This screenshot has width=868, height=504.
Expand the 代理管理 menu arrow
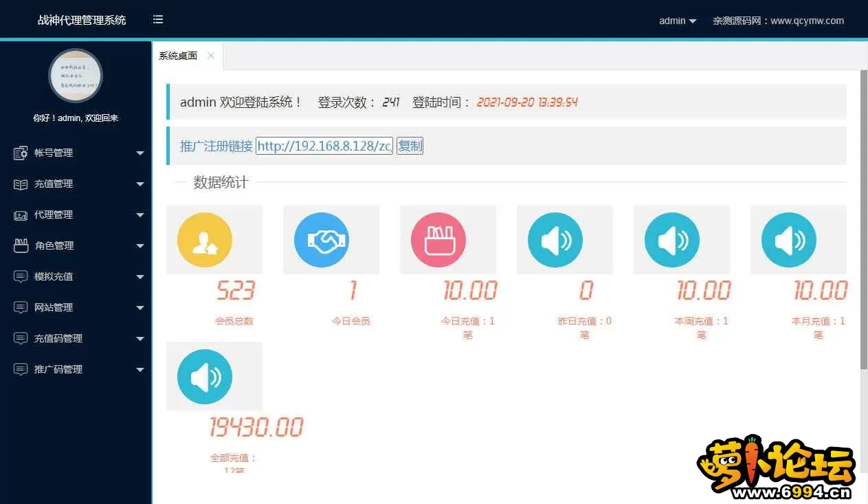pyautogui.click(x=140, y=215)
